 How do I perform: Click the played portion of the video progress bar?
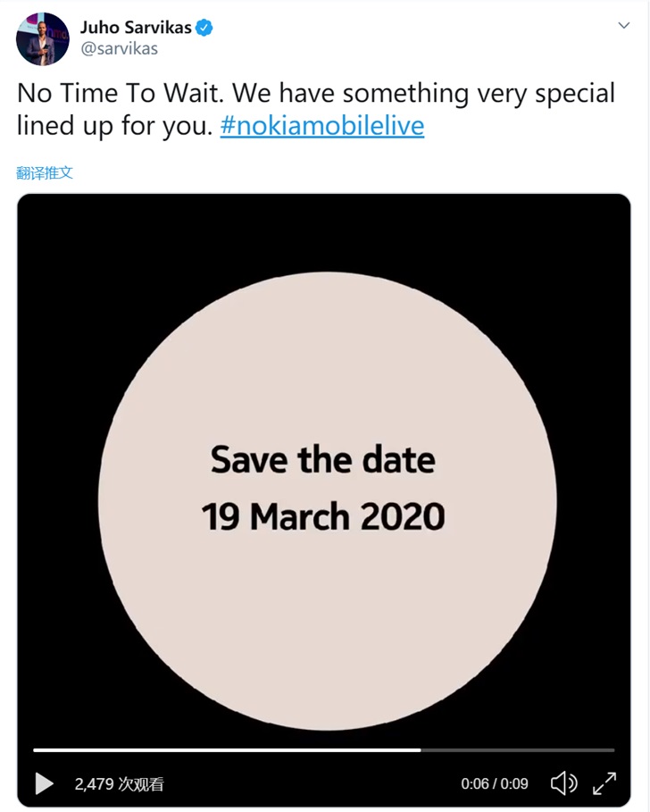click(223, 749)
